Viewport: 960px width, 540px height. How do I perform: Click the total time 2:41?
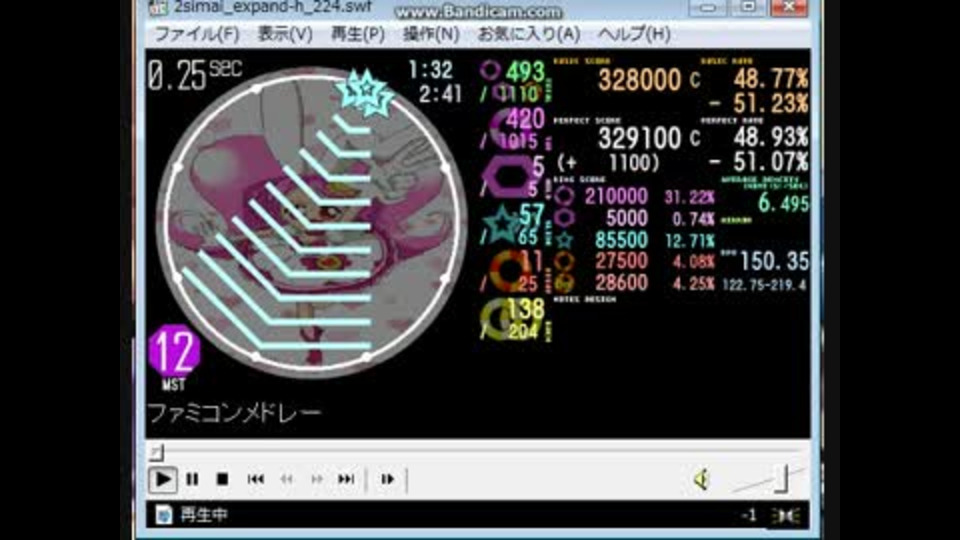[x=440, y=94]
